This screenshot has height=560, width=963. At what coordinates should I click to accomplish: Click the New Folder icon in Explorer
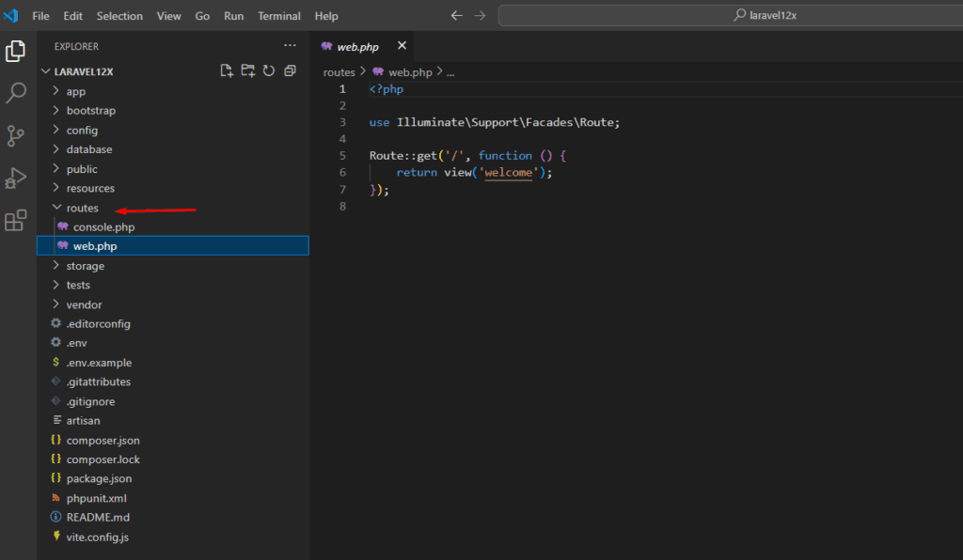(x=247, y=70)
